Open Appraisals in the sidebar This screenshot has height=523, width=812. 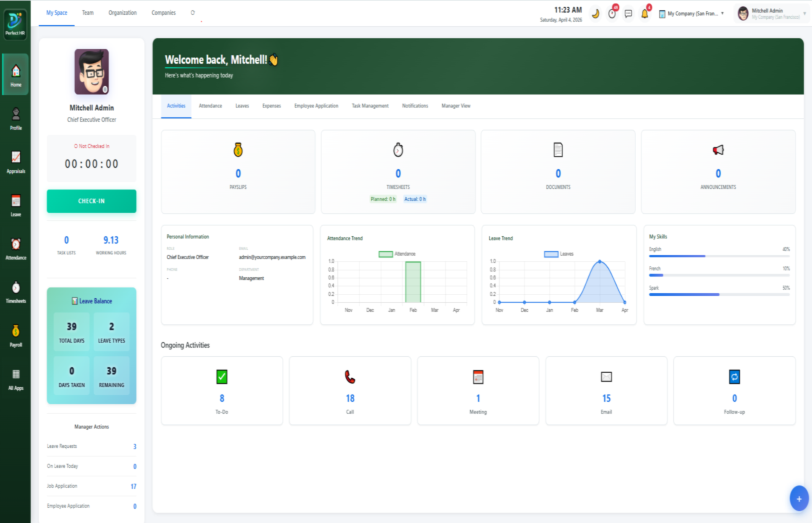(16, 162)
